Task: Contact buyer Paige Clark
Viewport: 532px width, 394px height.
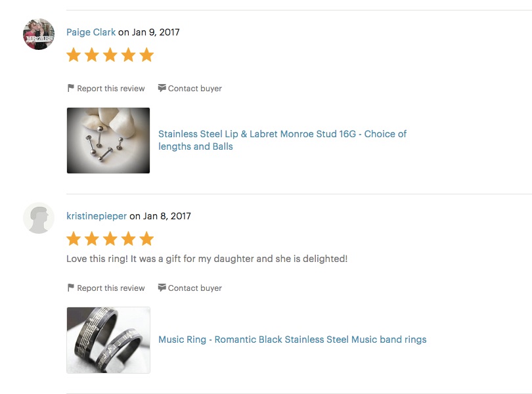Action: 190,88
